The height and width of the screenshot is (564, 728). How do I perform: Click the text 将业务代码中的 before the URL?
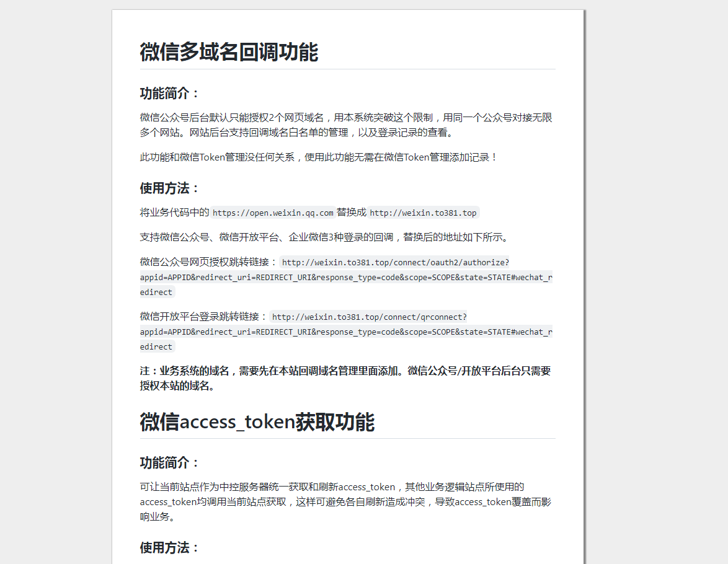tap(174, 213)
